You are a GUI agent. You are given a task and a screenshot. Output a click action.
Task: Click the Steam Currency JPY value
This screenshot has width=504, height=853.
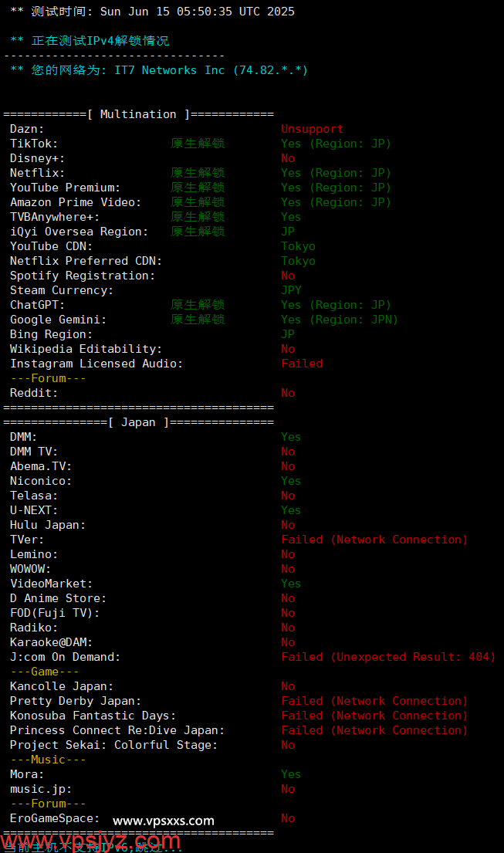[x=292, y=290]
